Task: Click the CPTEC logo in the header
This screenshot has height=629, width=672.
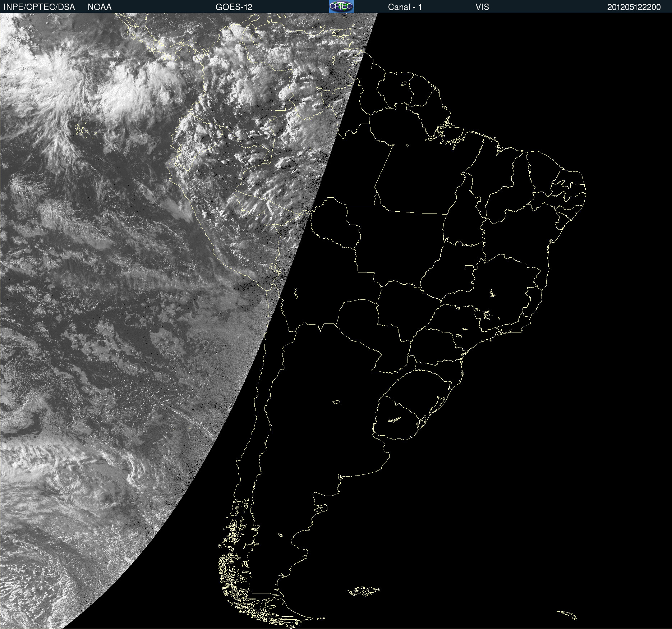Action: 341,6
